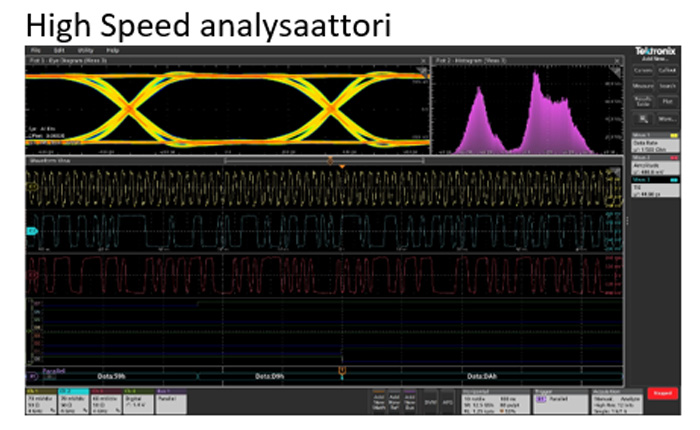Click Add New Math icon
700x430 pixels.
coord(381,399)
